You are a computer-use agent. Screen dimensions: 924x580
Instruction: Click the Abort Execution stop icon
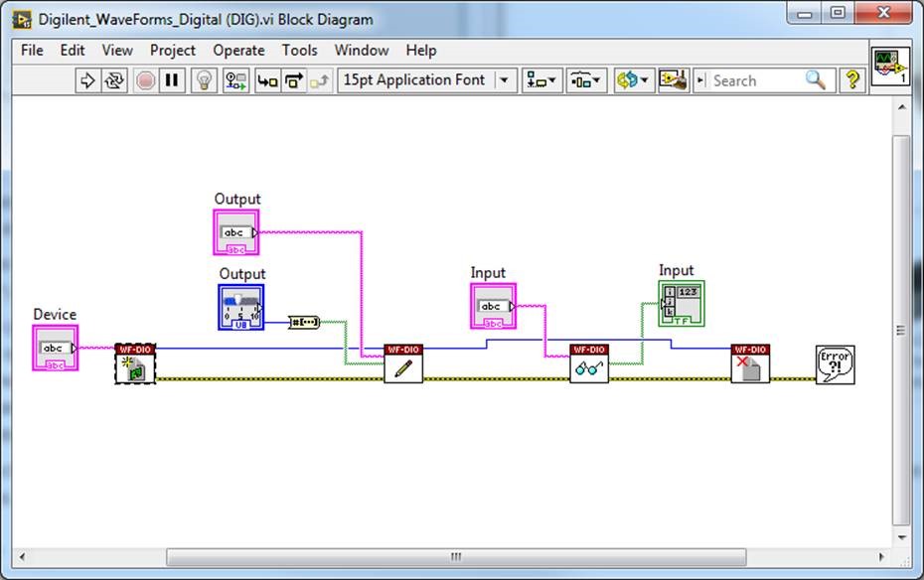coord(144,80)
